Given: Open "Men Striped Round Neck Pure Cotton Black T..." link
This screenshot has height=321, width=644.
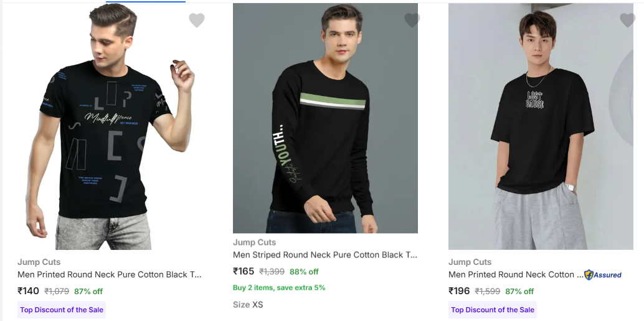Looking at the screenshot, I should [325, 255].
